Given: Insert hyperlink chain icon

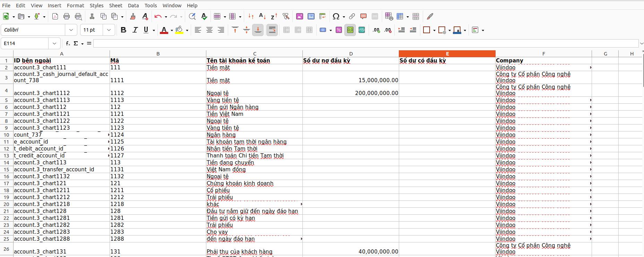Looking at the screenshot, I should tap(352, 16).
